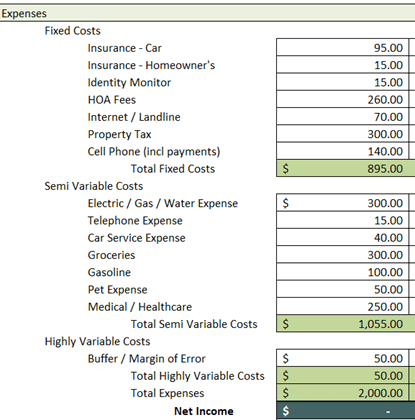Image resolution: width=415 pixels, height=420 pixels.
Task: Click the Cell Phone 140.00 cell
Action: coord(343,151)
